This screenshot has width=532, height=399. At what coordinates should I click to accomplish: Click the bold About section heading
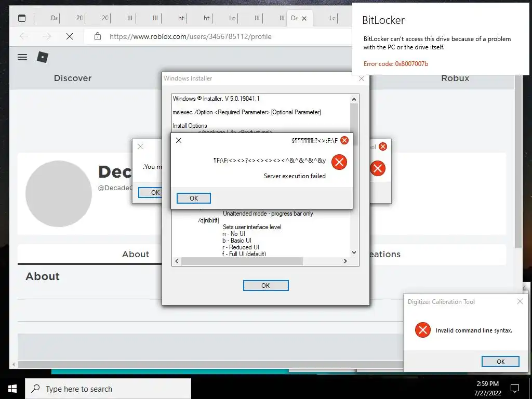pos(43,276)
